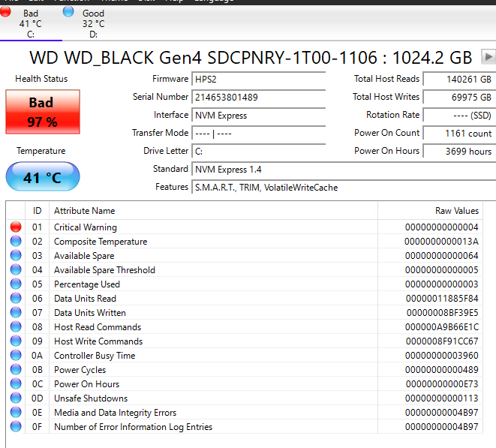Click the status icon of Data Units Read row
This screenshot has width=496, height=448.
click(x=16, y=298)
